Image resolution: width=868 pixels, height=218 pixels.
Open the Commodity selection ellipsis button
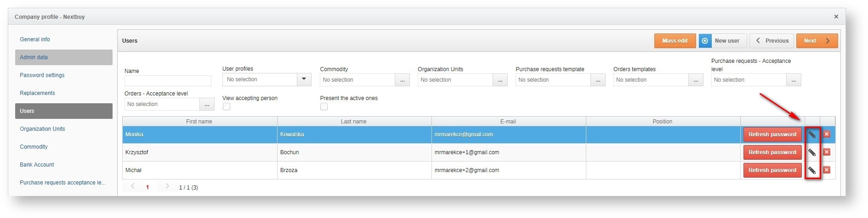tap(402, 80)
